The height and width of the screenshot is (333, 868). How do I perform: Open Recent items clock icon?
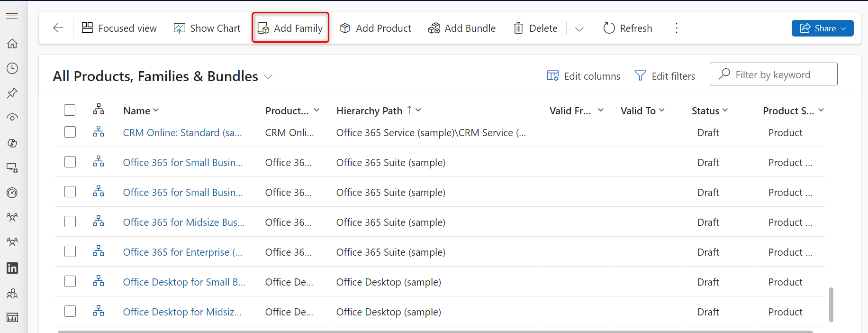point(12,68)
